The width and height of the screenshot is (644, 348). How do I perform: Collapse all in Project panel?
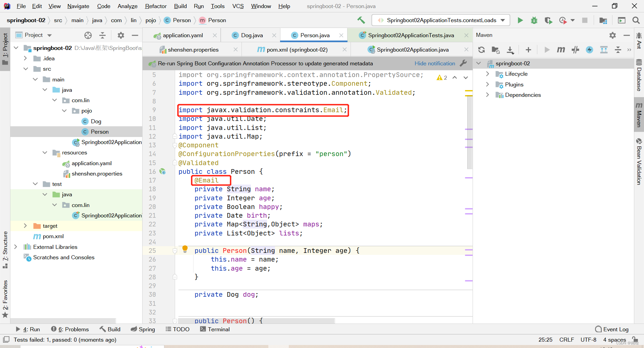103,35
